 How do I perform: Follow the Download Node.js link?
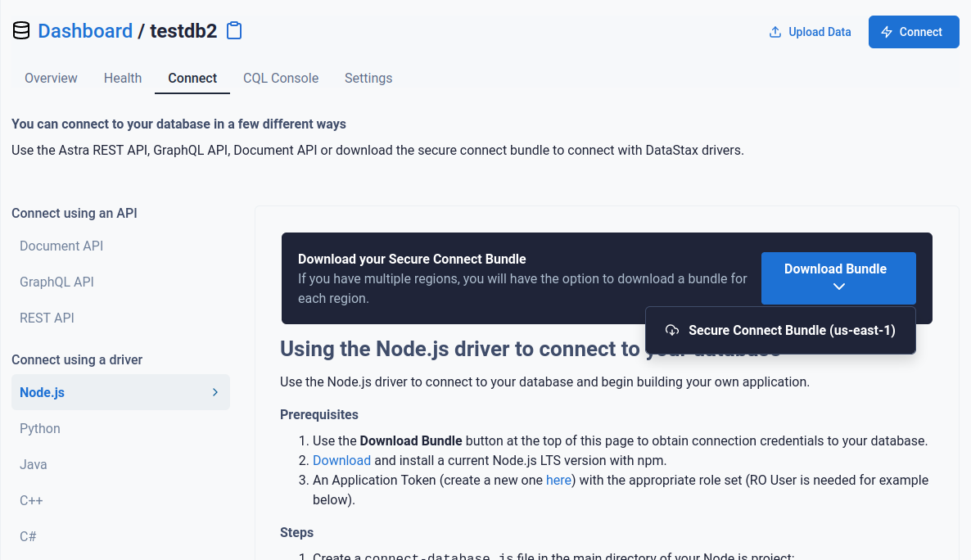click(342, 460)
